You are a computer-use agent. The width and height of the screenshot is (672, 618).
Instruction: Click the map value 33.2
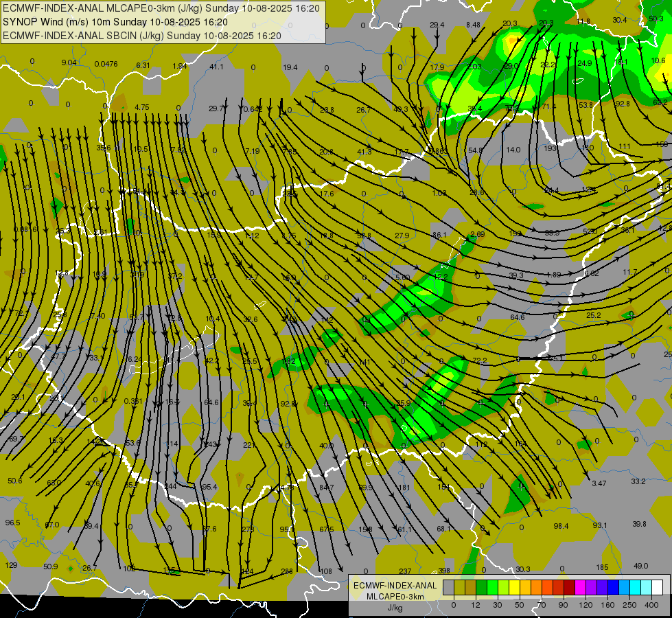[x=638, y=481]
